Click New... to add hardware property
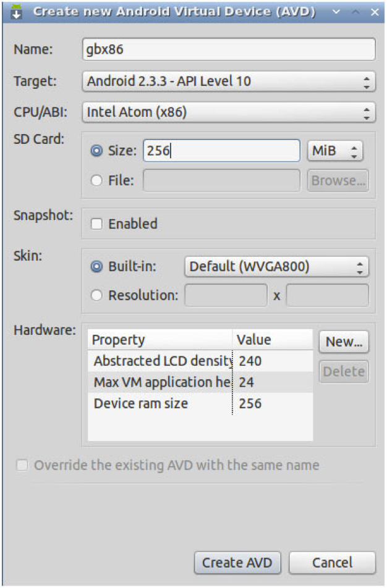This screenshot has width=387, height=588. coord(344,342)
